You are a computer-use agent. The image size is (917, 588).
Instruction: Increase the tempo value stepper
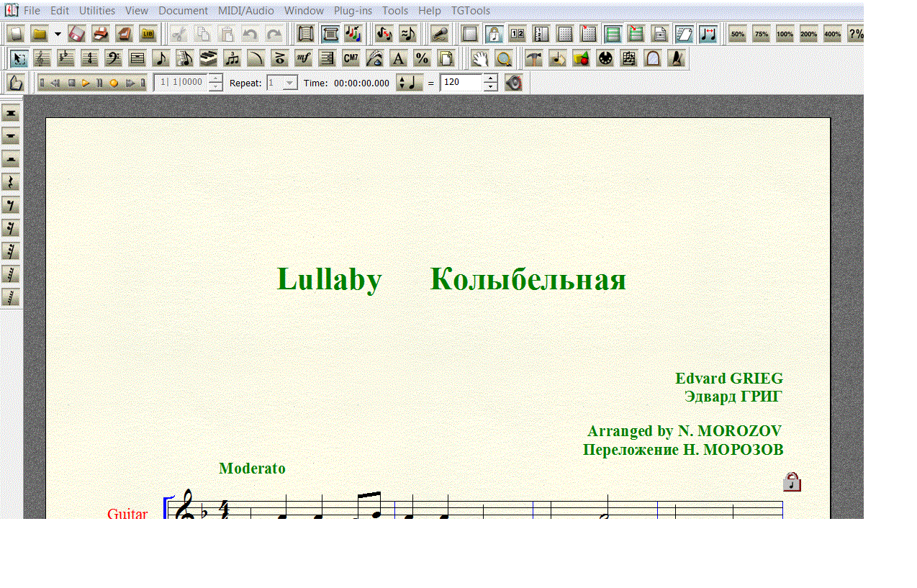pos(490,78)
